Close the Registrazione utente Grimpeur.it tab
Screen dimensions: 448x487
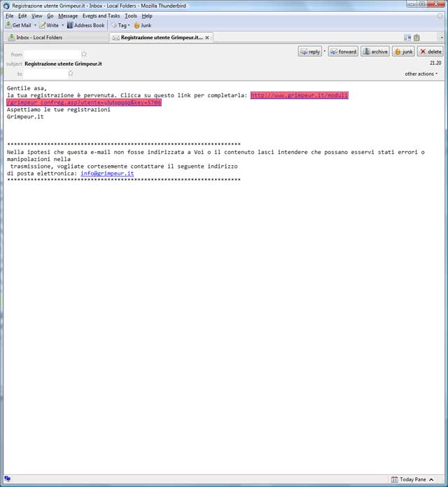[207, 38]
